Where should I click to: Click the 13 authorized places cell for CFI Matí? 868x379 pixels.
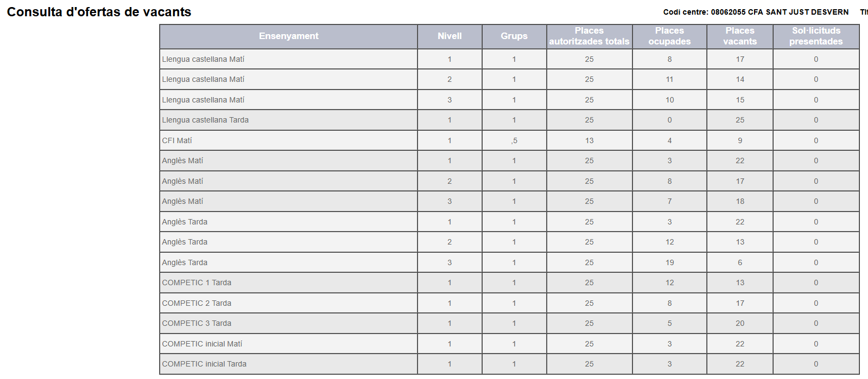(589, 140)
